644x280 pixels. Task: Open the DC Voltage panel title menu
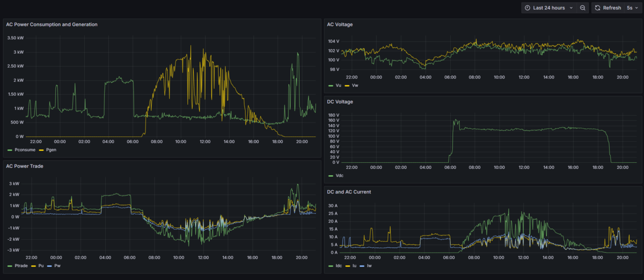click(340, 102)
